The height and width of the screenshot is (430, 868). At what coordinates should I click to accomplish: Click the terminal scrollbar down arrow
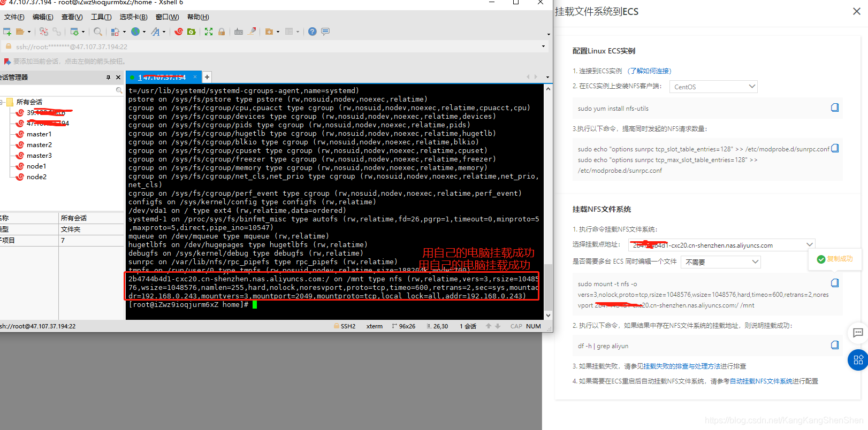tap(548, 316)
